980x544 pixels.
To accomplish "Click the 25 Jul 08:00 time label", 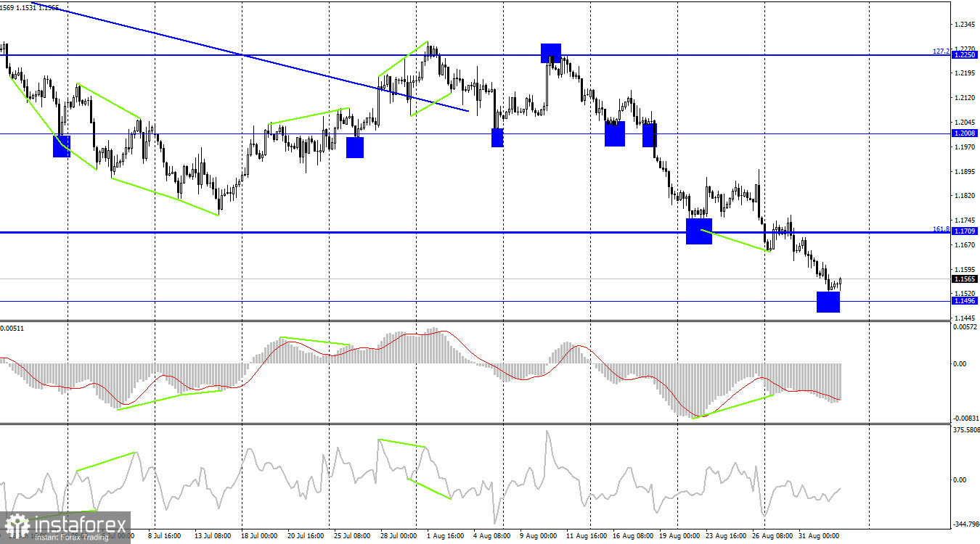I will 351,536.
